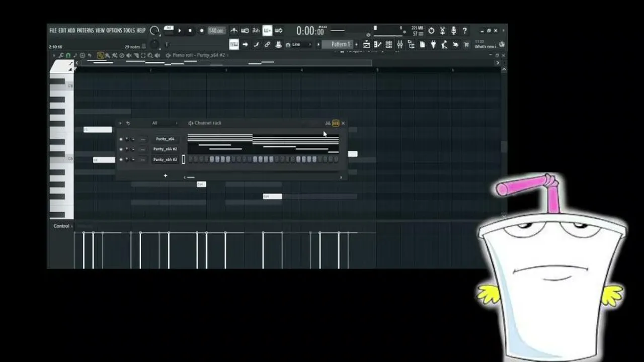This screenshot has height=362, width=644.
Task: Click the piano roll speaker playback icon
Action: tap(157, 55)
